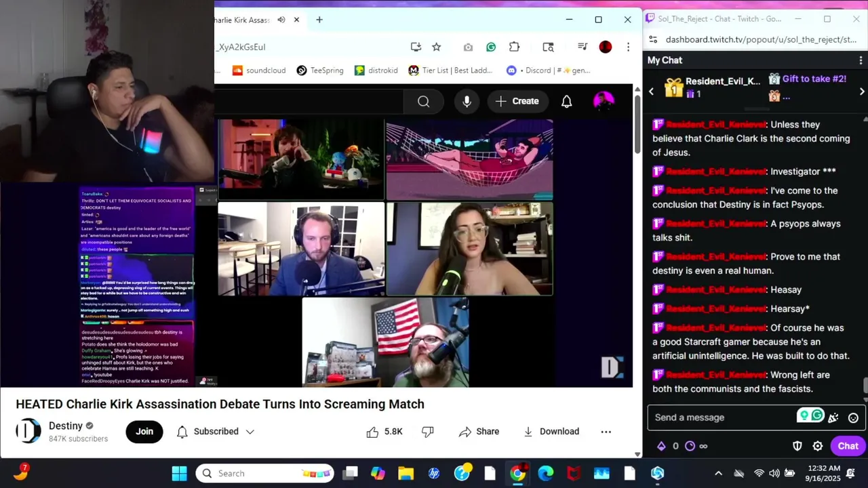Close the Charlie Kirk Assass... tab
Viewport: 868px width, 488px height.
[x=296, y=20]
